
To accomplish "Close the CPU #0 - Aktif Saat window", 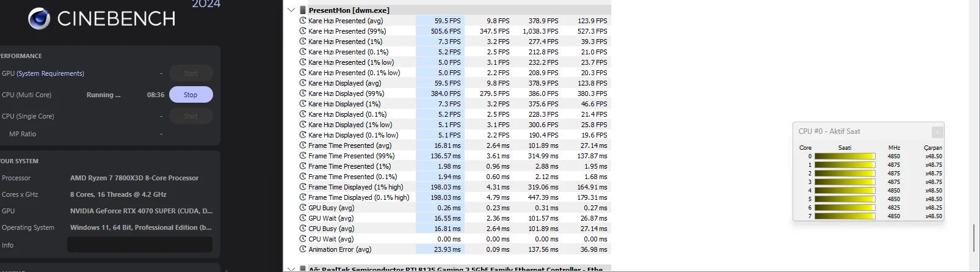I will [937, 132].
